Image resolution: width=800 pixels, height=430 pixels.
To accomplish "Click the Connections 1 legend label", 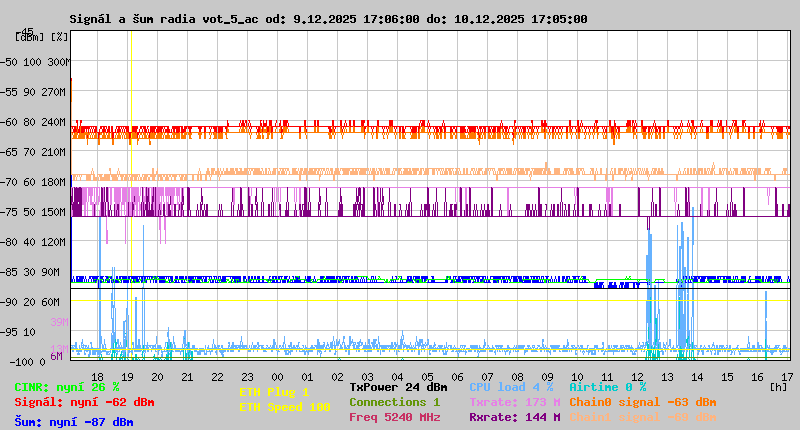I will (394, 402).
